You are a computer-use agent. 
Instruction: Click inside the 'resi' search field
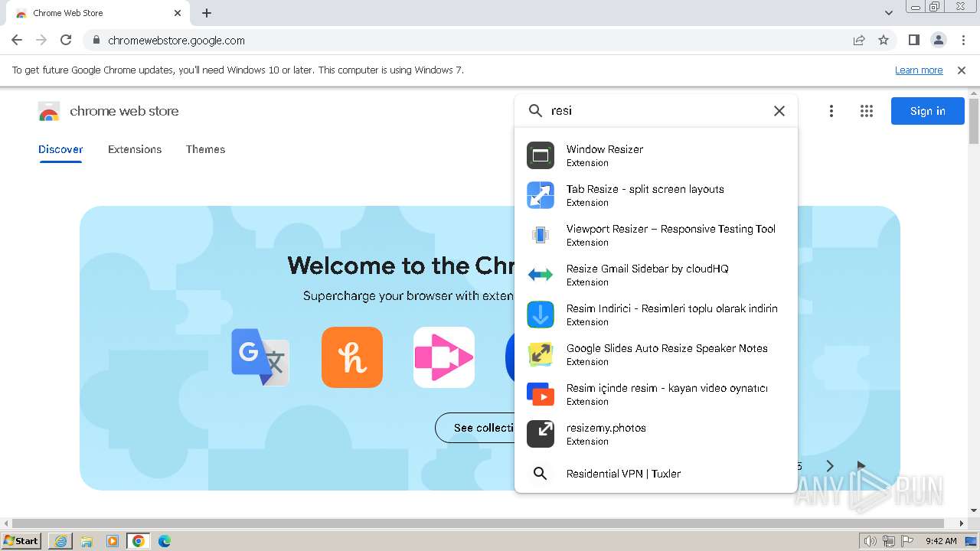click(657, 111)
